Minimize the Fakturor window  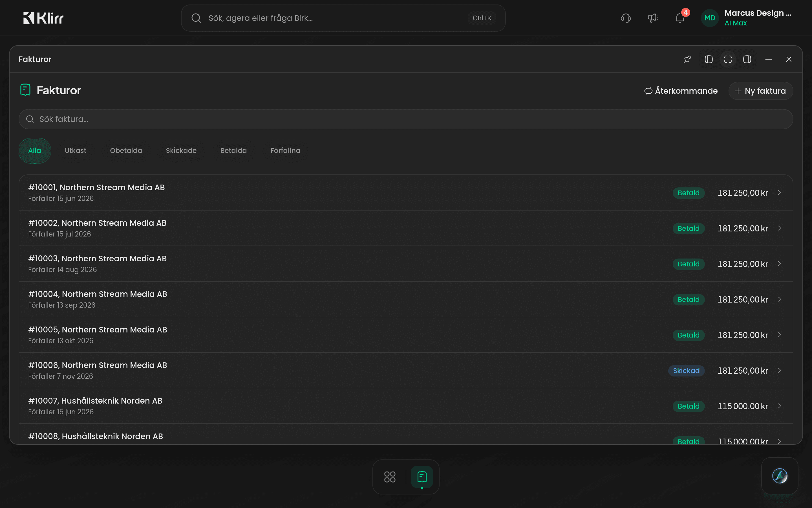tap(768, 59)
